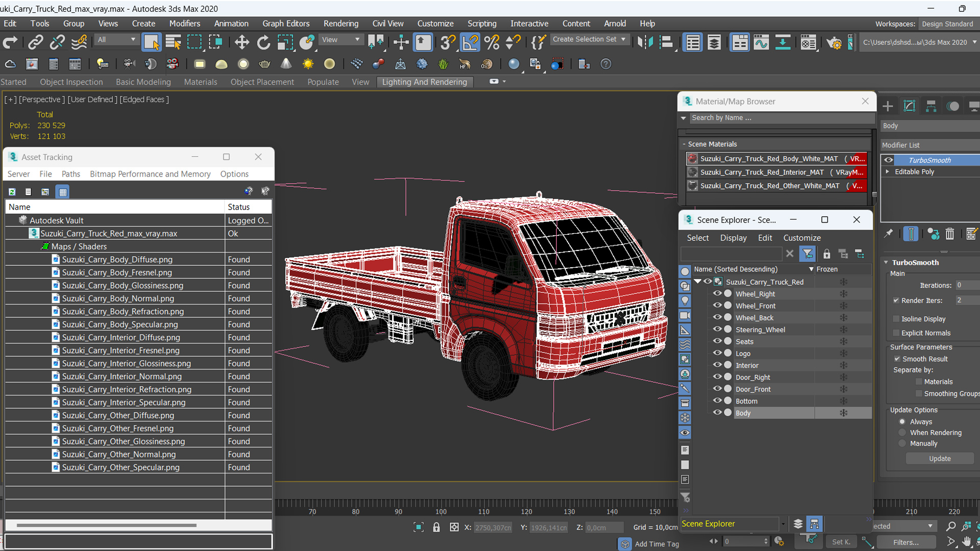Expand the Editable Poly modifier entry
980x551 pixels.
(888, 171)
